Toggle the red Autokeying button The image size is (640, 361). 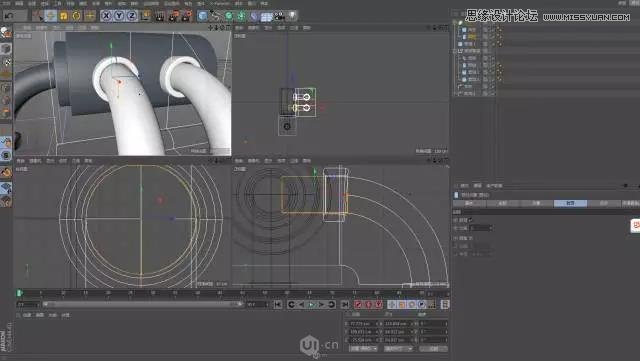click(368, 304)
